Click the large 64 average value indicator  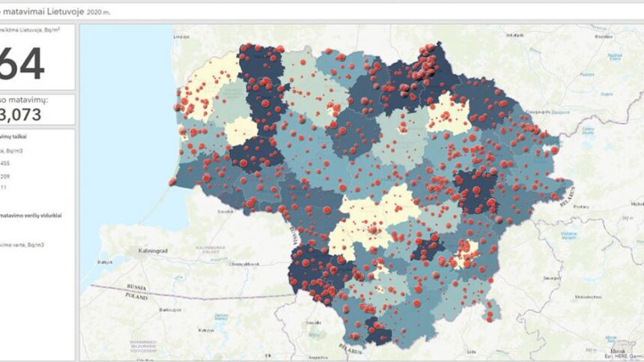point(21,64)
